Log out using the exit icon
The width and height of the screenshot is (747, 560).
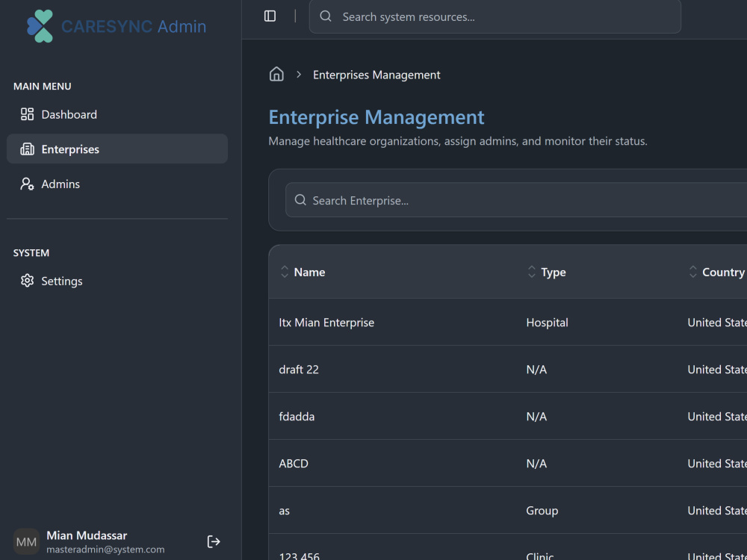point(214,541)
